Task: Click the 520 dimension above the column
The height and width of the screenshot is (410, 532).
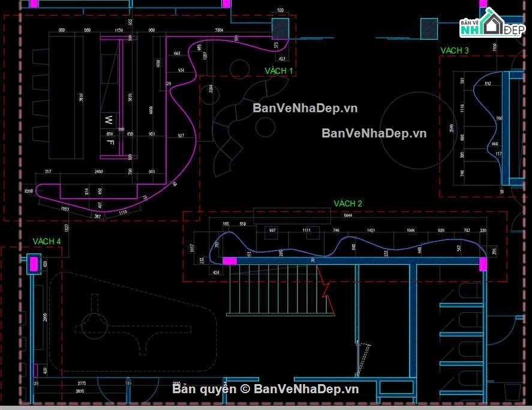Action: 280,11
